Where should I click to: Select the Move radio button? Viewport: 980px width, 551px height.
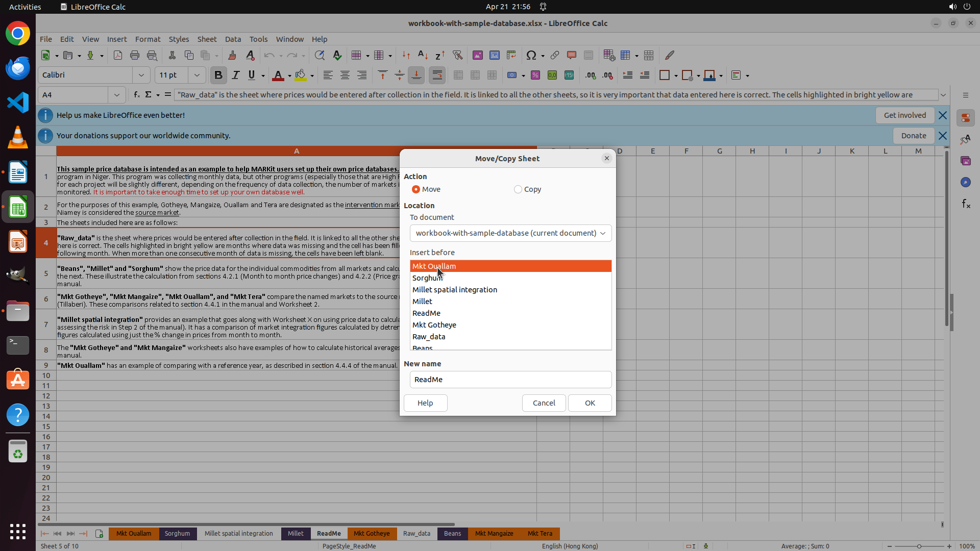point(416,189)
